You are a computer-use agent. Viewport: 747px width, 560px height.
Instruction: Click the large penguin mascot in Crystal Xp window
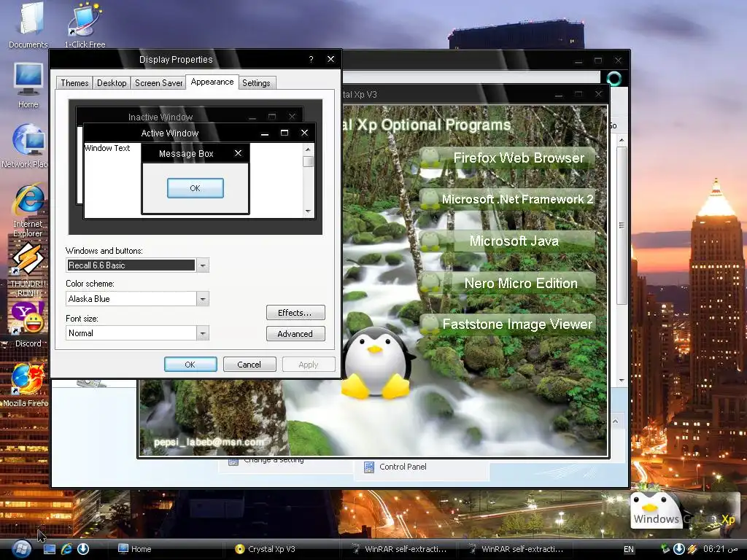tap(376, 363)
